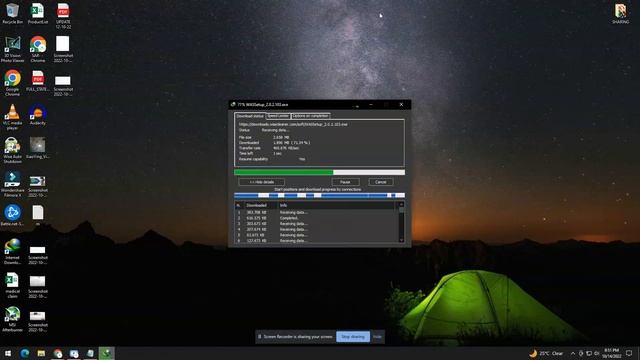Launch Google Chrome from the desktop
Image resolution: width=640 pixels, height=360 pixels.
12,83
